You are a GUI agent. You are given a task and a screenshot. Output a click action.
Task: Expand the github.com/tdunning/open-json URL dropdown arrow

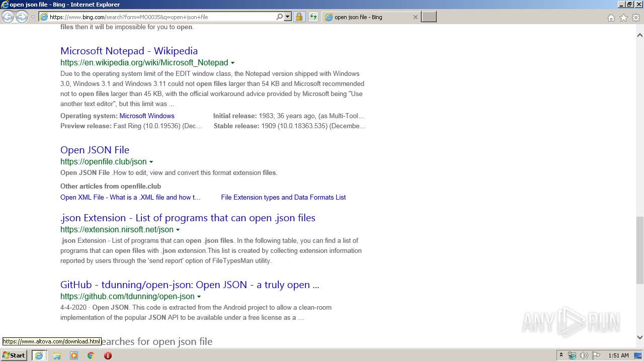click(x=199, y=297)
